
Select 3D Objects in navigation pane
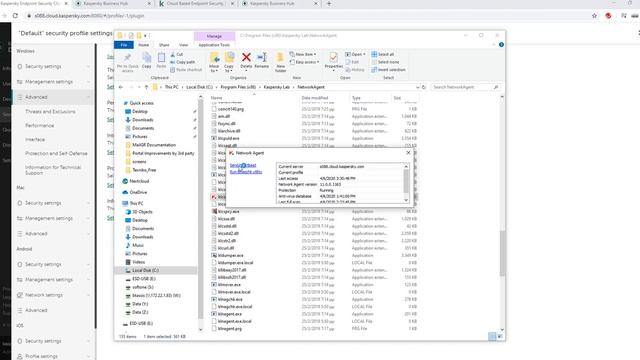pyautogui.click(x=142, y=212)
